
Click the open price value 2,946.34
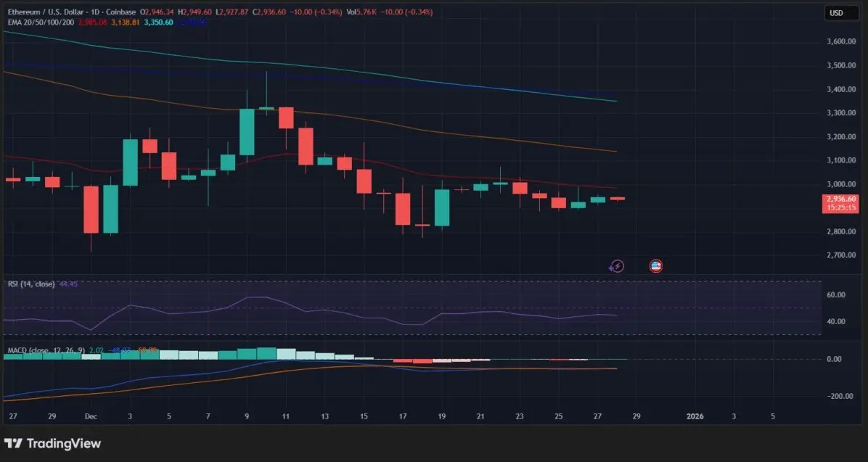click(159, 12)
